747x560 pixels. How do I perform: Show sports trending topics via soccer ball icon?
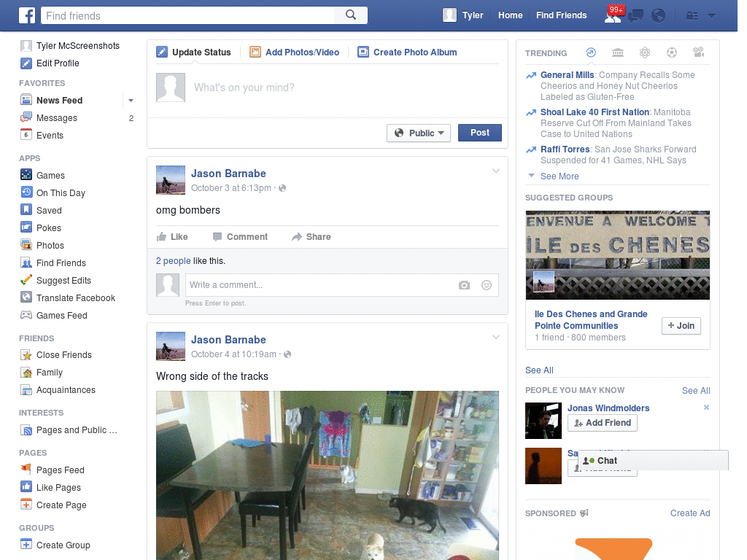point(672,52)
